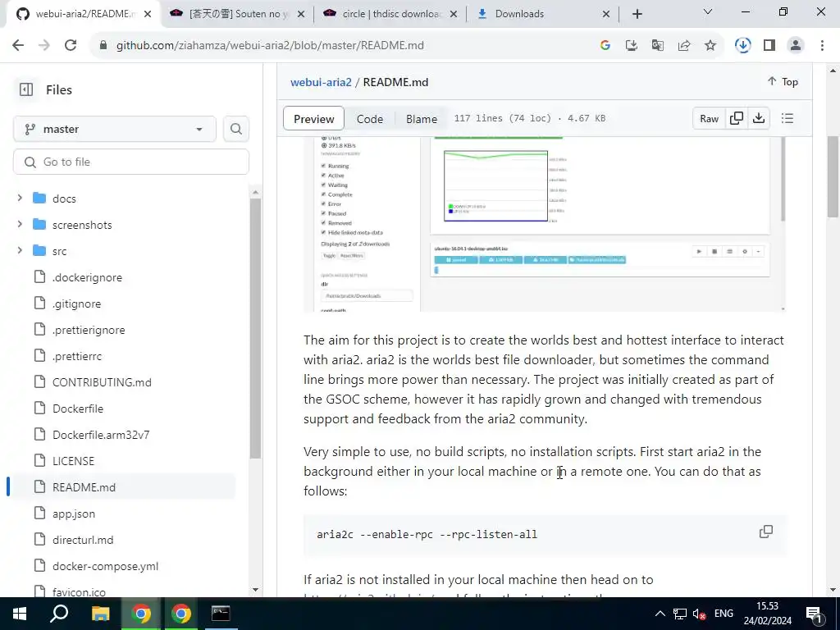840x630 pixels.
Task: Close the Downloads browser tab
Action: click(x=606, y=15)
